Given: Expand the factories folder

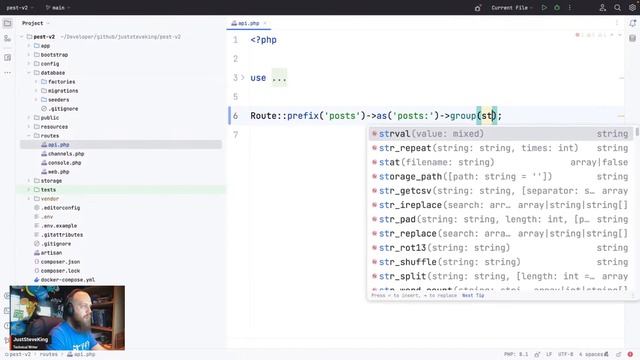Looking at the screenshot, I should coord(36,82).
